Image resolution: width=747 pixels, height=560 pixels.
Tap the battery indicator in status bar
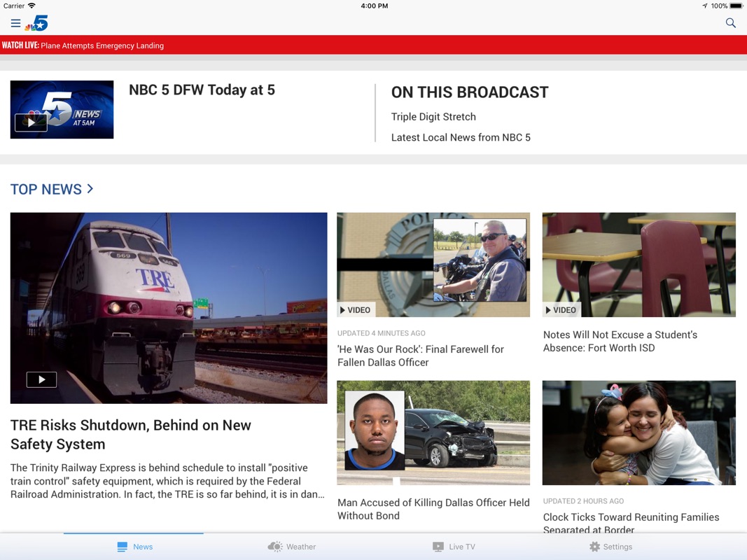[x=736, y=6]
